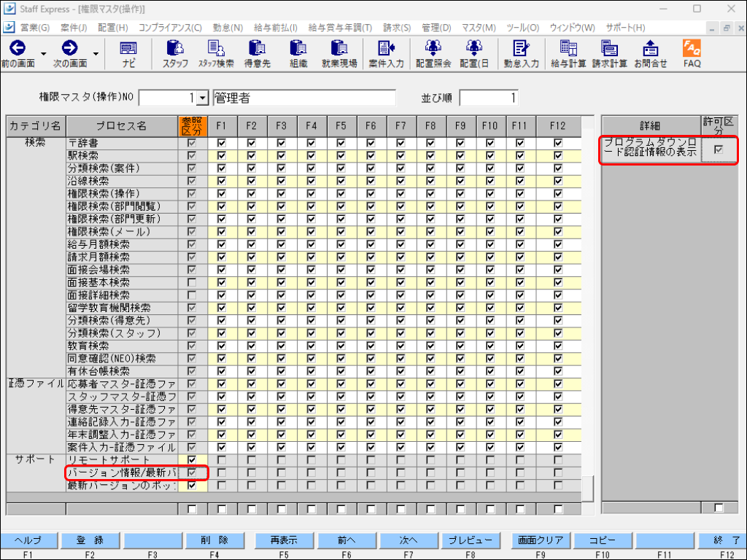Click the 再表示 F5 button
This screenshot has height=560, width=747.
[x=284, y=540]
